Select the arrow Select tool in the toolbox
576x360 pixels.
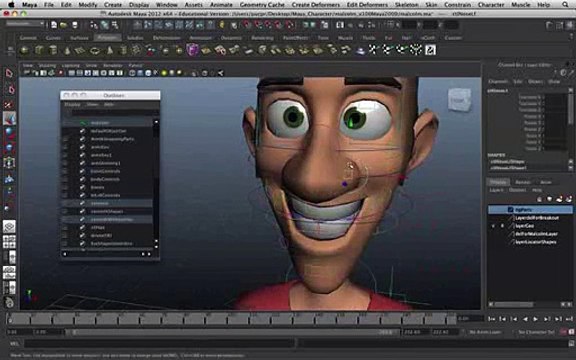9,73
